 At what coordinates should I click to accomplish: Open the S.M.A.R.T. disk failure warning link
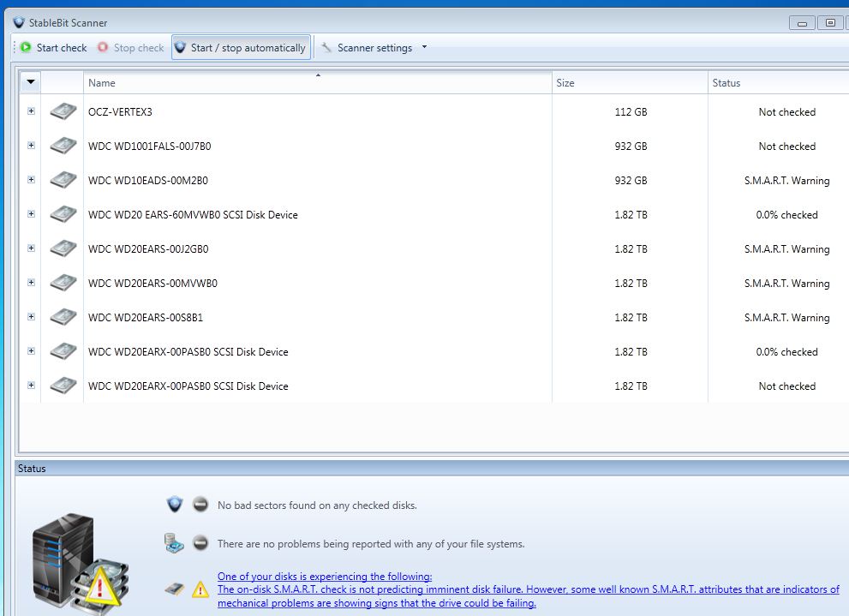(528, 589)
